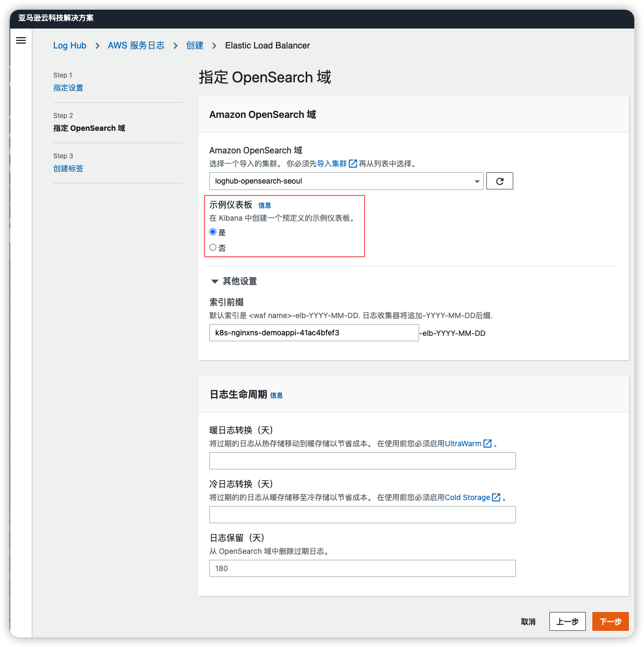The height and width of the screenshot is (647, 644).
Task: Go to Step 3 创建标签
Action: coord(68,168)
